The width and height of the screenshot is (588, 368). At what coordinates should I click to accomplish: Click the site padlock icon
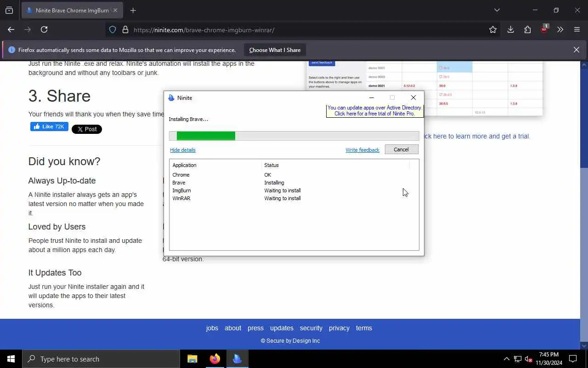125,30
